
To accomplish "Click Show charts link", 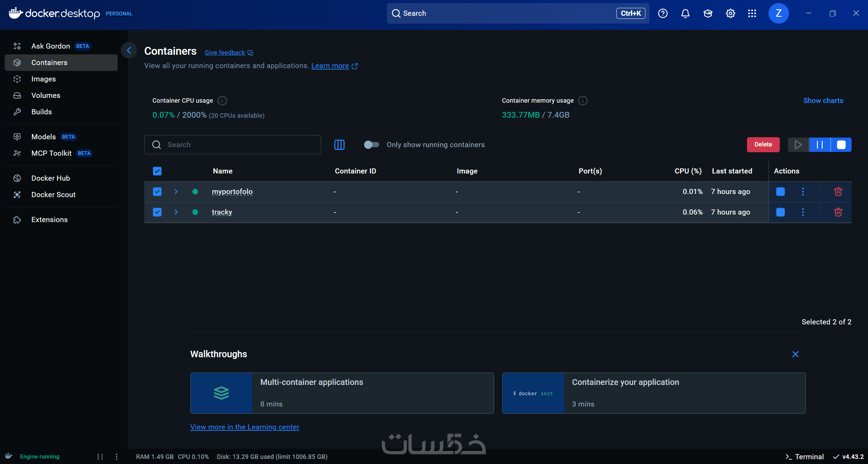I will 823,101.
